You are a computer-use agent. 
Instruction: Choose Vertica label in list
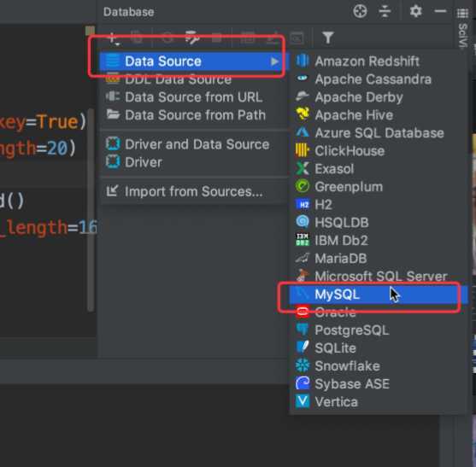[337, 402]
